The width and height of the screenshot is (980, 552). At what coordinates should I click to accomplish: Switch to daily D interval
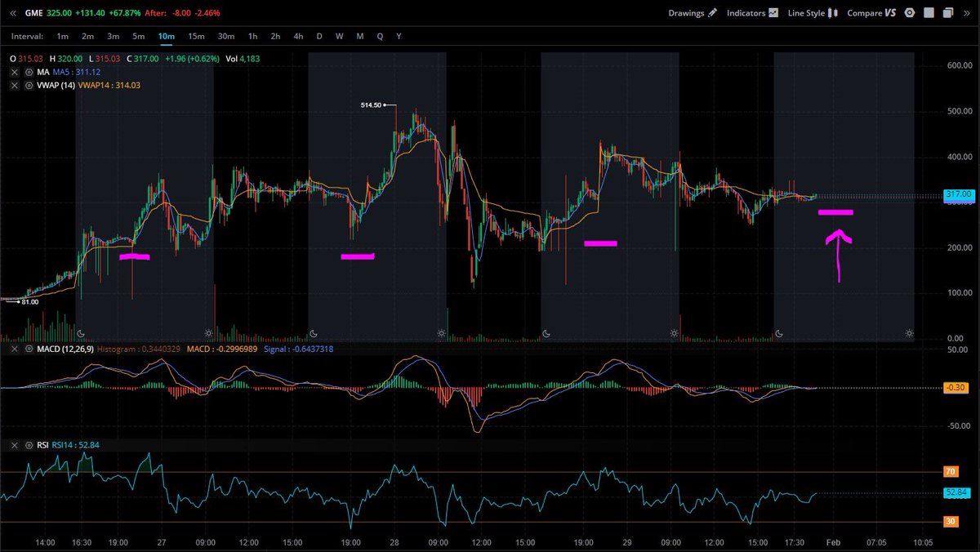(319, 36)
